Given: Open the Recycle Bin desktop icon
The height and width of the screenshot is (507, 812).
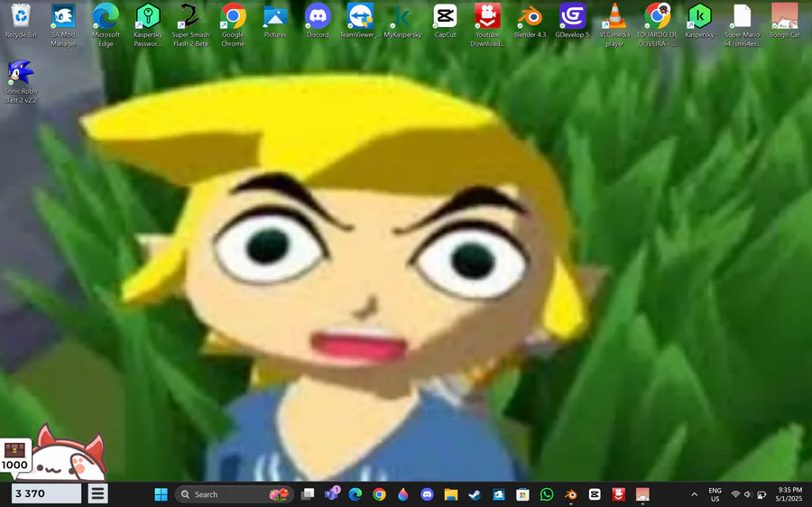Looking at the screenshot, I should tap(21, 21).
